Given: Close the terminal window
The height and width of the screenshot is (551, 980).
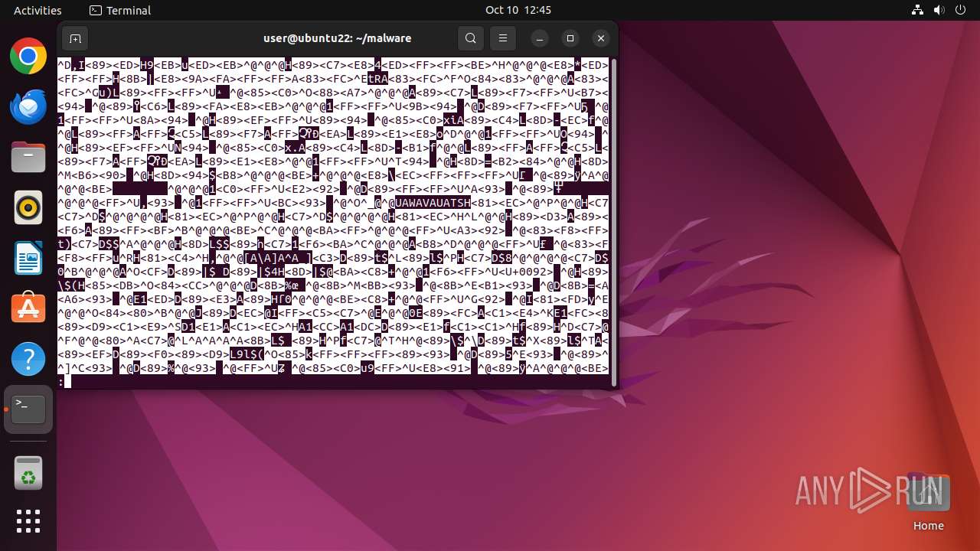Looking at the screenshot, I should [601, 38].
